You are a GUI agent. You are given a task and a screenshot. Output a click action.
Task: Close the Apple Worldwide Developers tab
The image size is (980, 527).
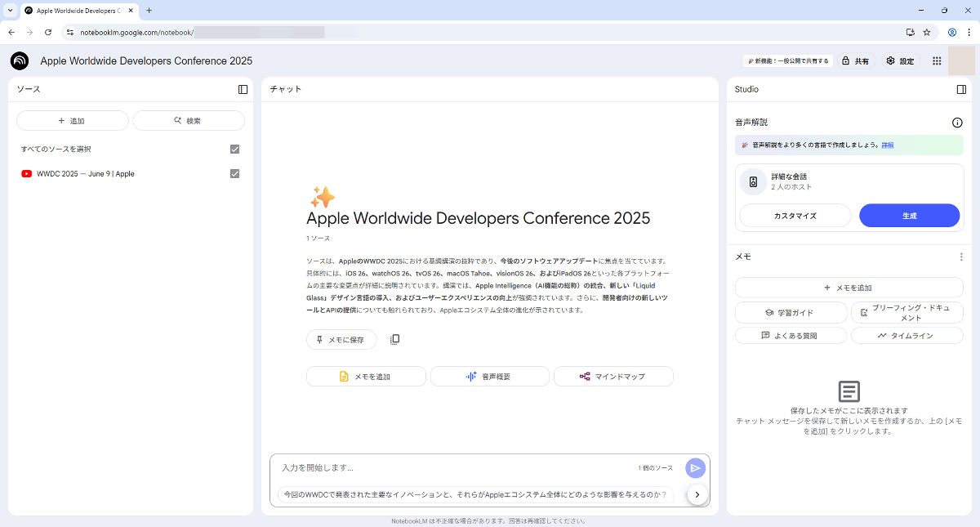tap(132, 11)
